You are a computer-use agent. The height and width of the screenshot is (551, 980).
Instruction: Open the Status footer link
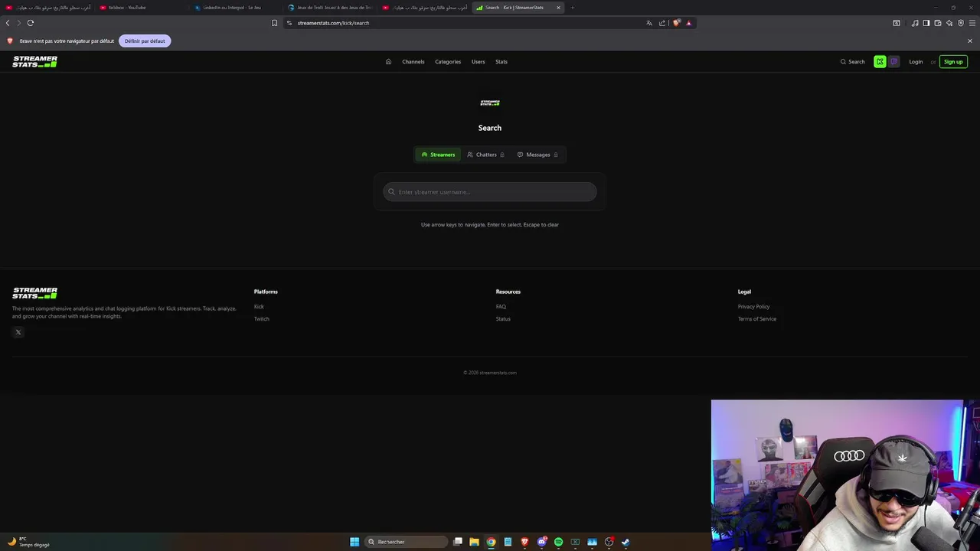pos(503,319)
